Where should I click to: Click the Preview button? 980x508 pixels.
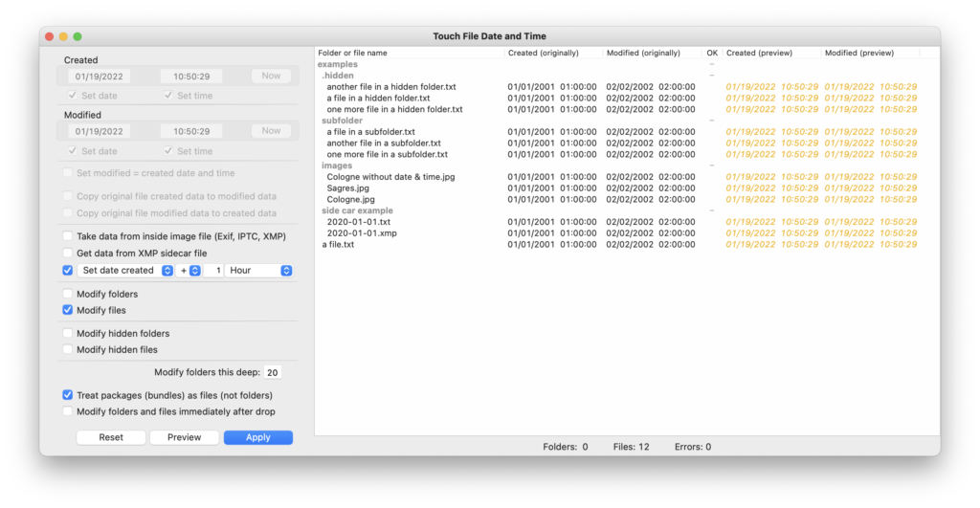(x=185, y=437)
